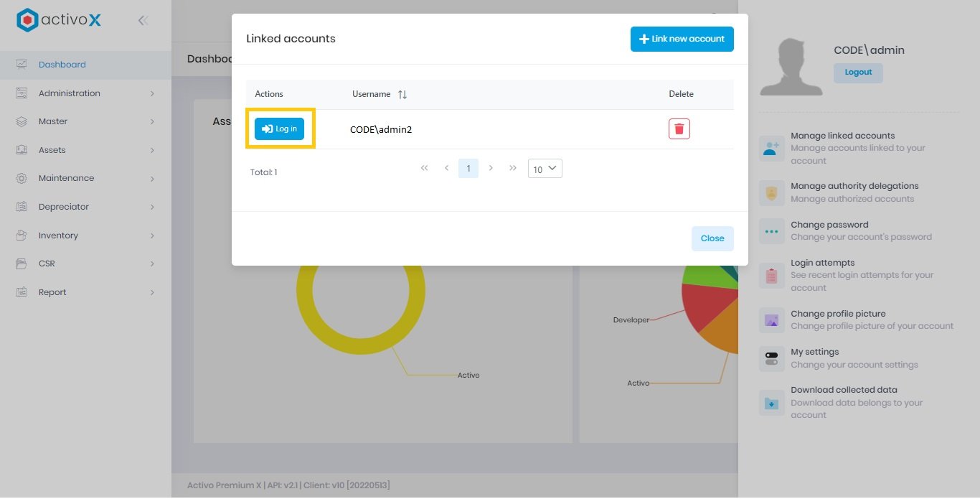
Task: Select the My settings icon
Action: click(771, 358)
